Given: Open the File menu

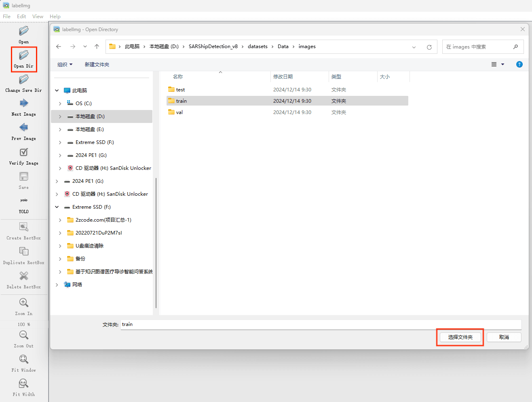Looking at the screenshot, I should click(7, 17).
